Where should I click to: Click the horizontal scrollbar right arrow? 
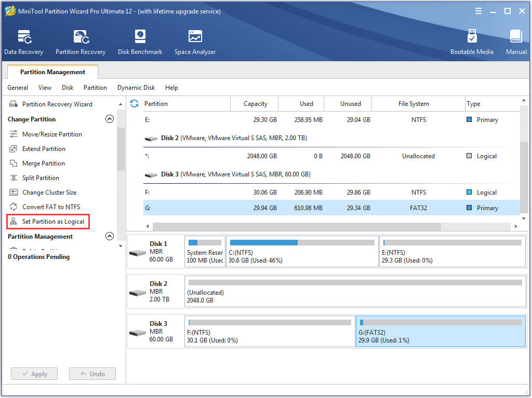(516, 226)
